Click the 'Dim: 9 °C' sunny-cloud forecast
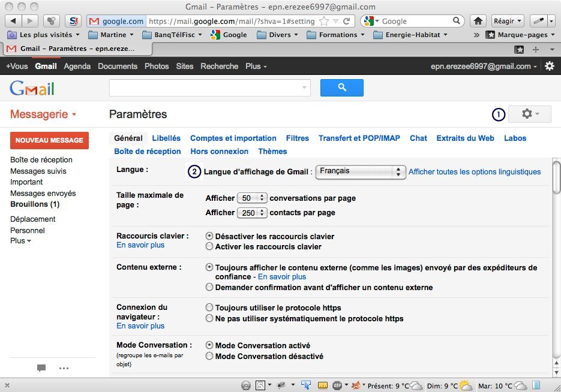 pos(466,385)
